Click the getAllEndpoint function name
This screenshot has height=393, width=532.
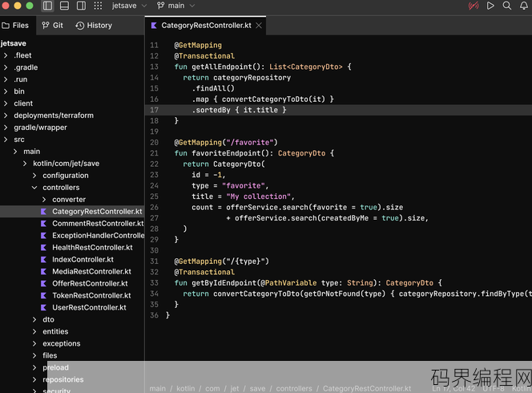pos(222,67)
